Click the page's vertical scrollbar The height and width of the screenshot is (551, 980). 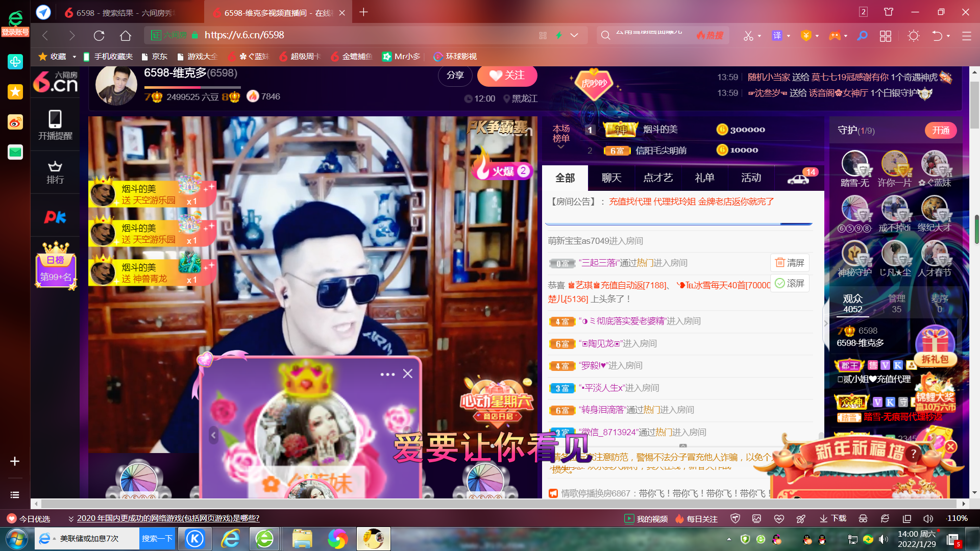click(x=975, y=105)
